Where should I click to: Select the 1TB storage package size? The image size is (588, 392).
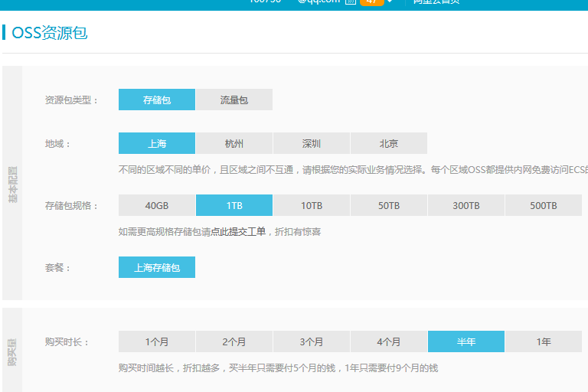[x=234, y=205]
